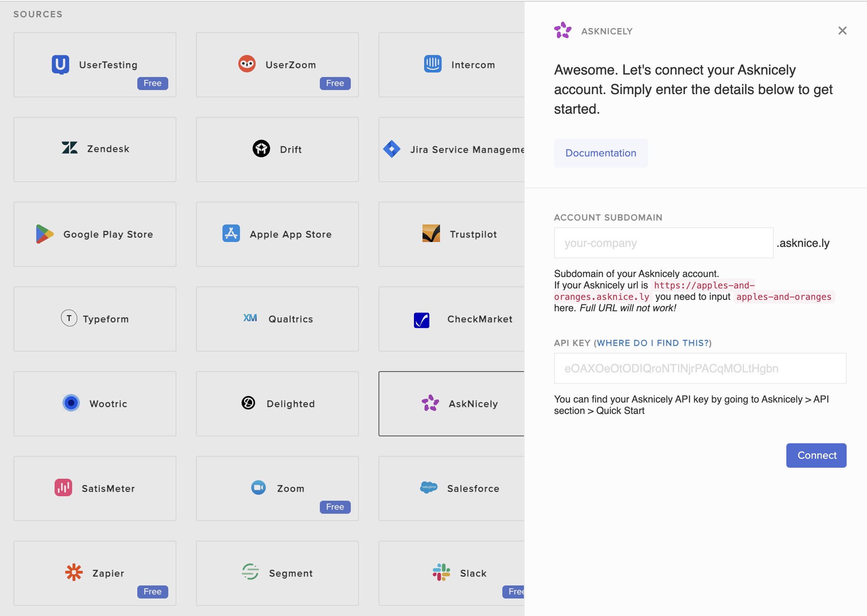This screenshot has height=616, width=867.
Task: Select the Intercom source label
Action: (x=473, y=65)
